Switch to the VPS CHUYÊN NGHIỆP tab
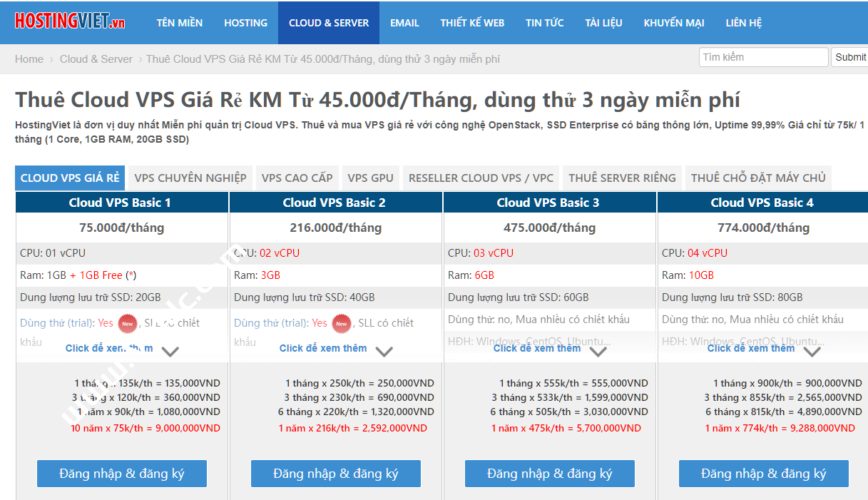868x500 pixels. (190, 178)
